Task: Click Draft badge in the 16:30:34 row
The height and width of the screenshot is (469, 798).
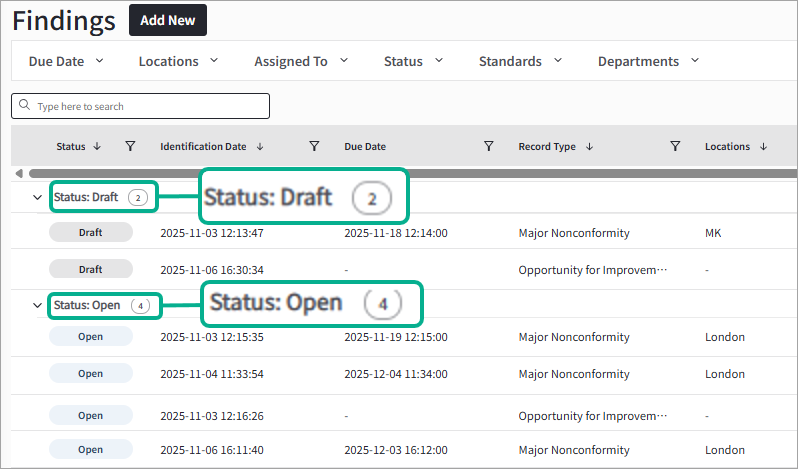Action: [x=91, y=269]
